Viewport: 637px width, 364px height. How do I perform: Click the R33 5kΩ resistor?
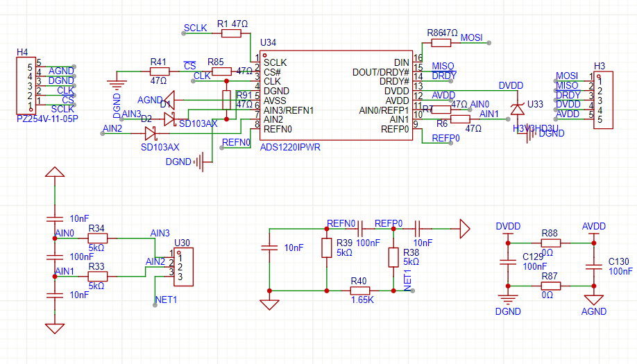[96, 275]
